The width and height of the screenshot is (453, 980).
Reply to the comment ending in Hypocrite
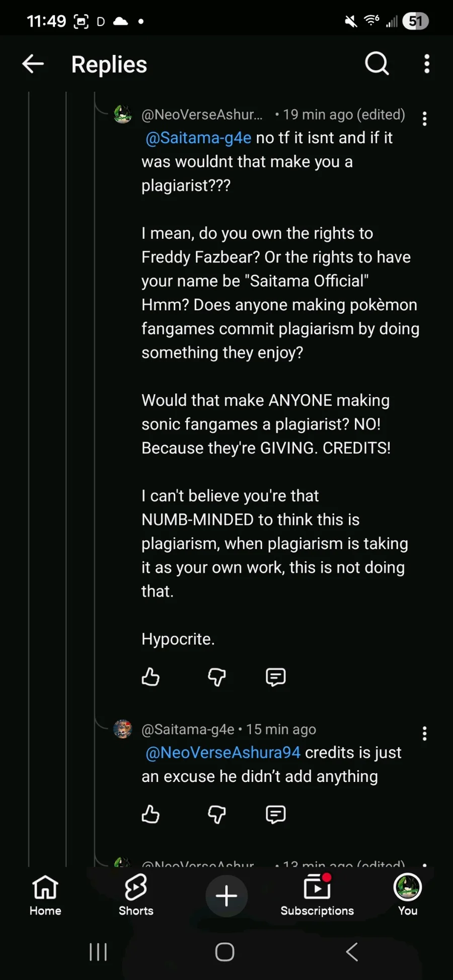pos(275,677)
